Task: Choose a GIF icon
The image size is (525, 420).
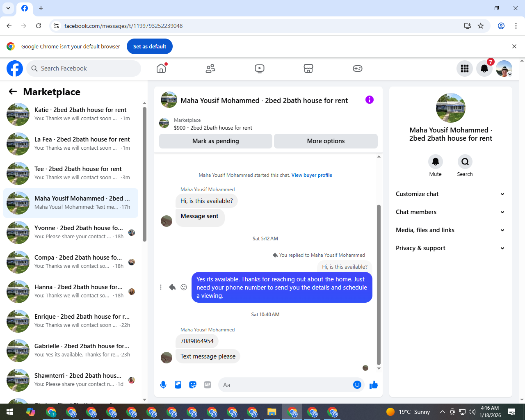Action: 208,385
